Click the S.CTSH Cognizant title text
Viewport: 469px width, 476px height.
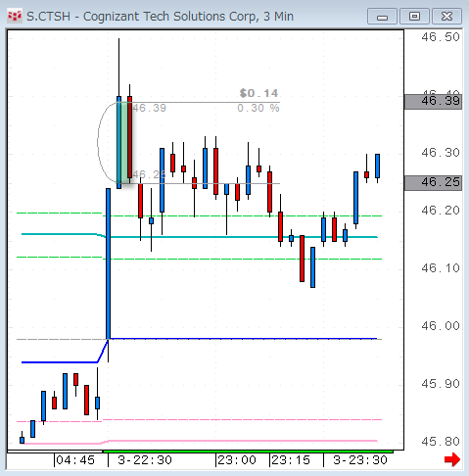(x=160, y=17)
